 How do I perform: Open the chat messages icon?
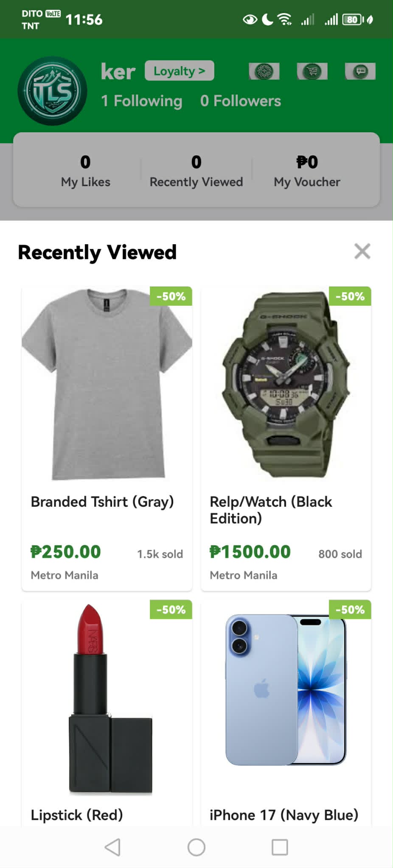point(360,71)
